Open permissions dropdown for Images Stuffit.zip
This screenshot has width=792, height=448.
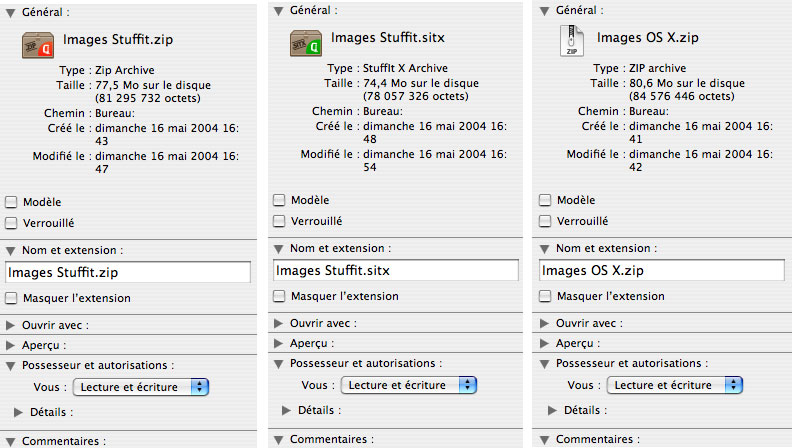[141, 386]
